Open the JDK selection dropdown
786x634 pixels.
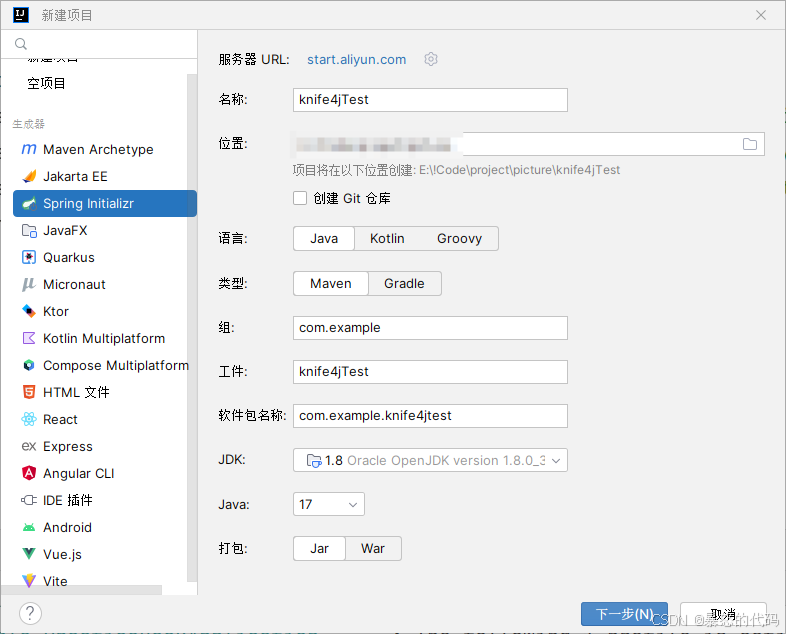point(430,460)
